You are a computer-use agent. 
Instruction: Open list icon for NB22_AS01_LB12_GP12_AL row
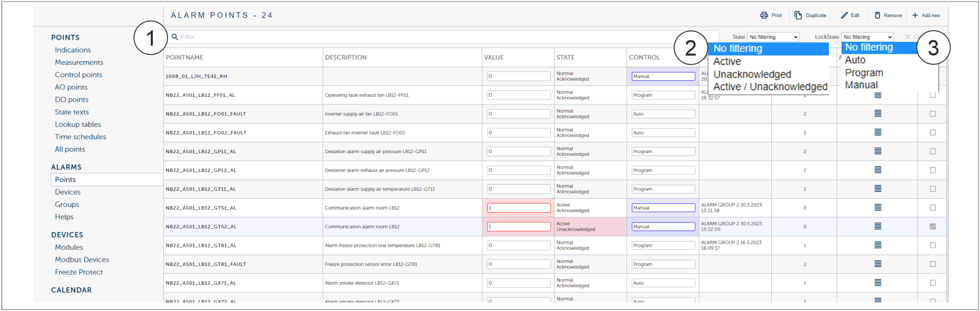click(878, 170)
